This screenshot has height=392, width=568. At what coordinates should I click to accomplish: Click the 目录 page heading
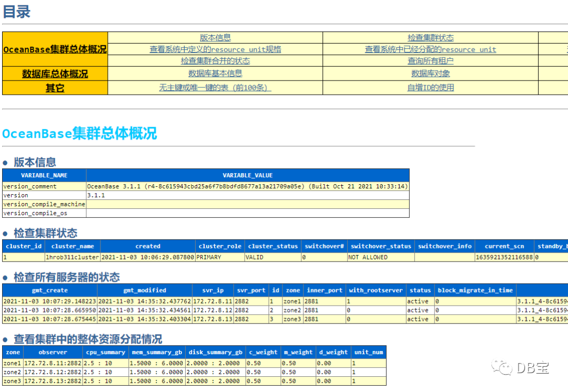click(x=17, y=11)
